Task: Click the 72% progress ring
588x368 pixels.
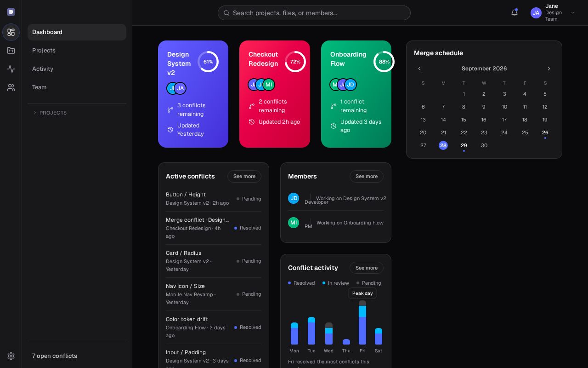Action: (x=295, y=62)
